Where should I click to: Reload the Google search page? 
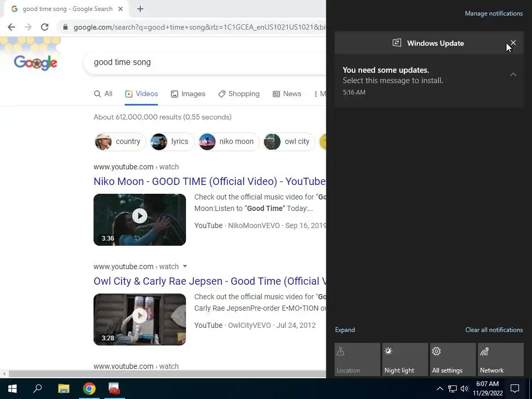pos(45,27)
